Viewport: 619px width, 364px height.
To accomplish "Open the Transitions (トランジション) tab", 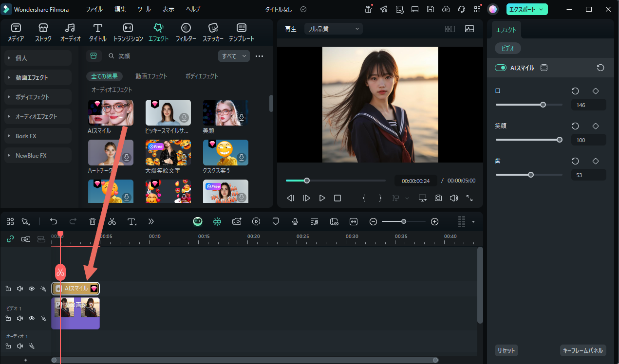I will pyautogui.click(x=128, y=32).
